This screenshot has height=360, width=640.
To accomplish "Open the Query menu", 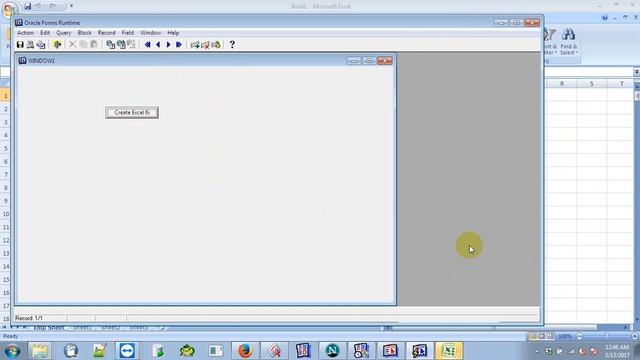I will (x=64, y=33).
